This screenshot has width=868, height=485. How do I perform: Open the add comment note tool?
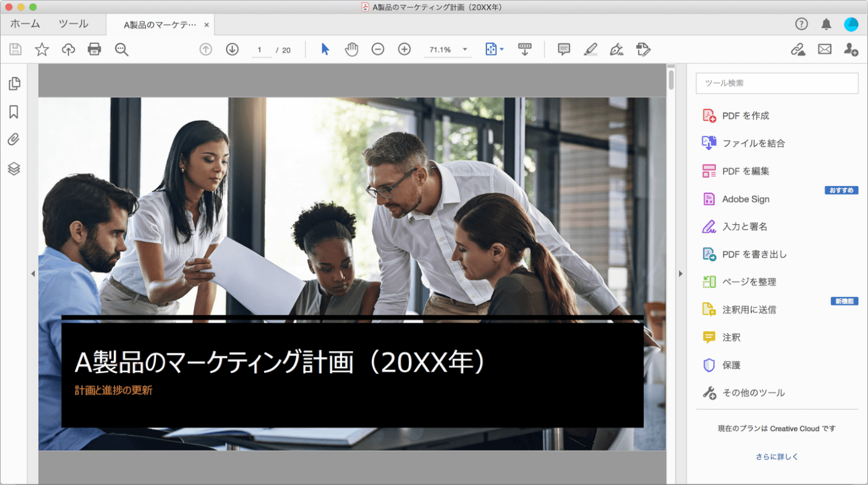pyautogui.click(x=564, y=50)
